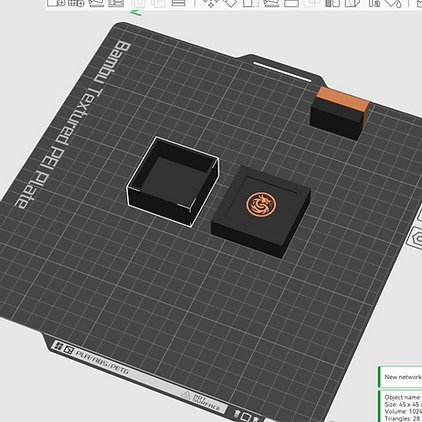422x422 pixels.
Task: Select the open box base object
Action: 173,182
